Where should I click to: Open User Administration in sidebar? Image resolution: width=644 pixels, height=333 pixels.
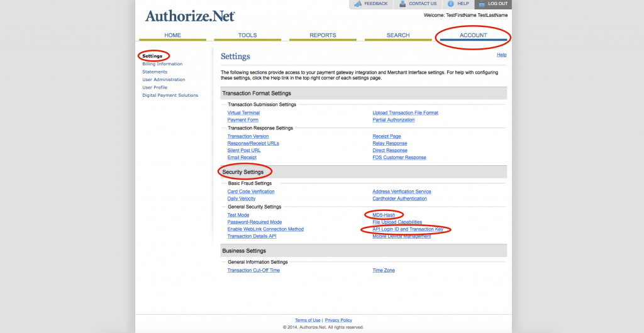[x=164, y=80]
